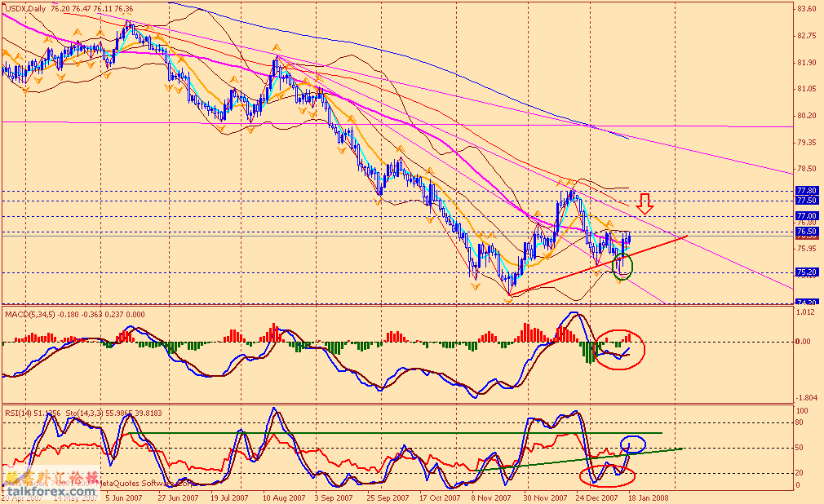824x504 pixels.
Task: Click the 30 Nov 2007 date label
Action: click(546, 497)
